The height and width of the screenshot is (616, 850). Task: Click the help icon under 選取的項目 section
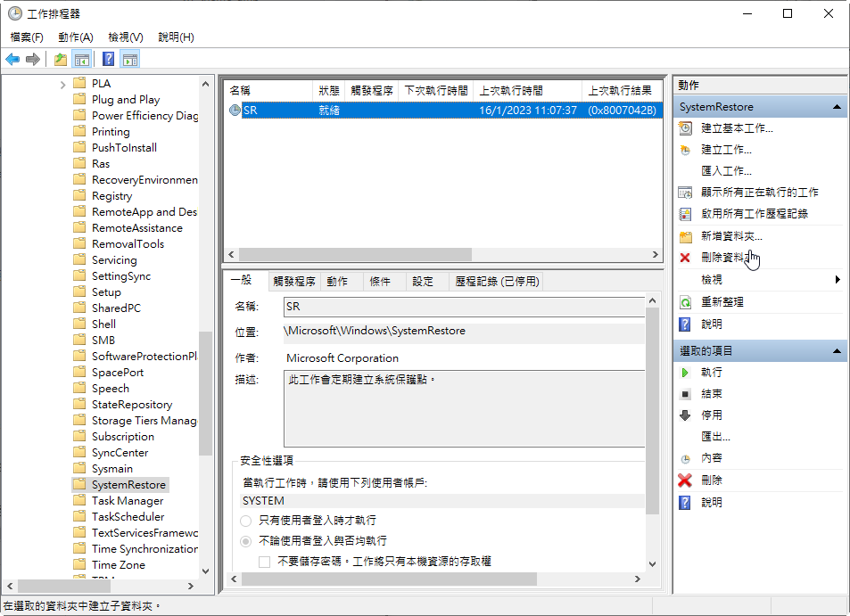(685, 503)
